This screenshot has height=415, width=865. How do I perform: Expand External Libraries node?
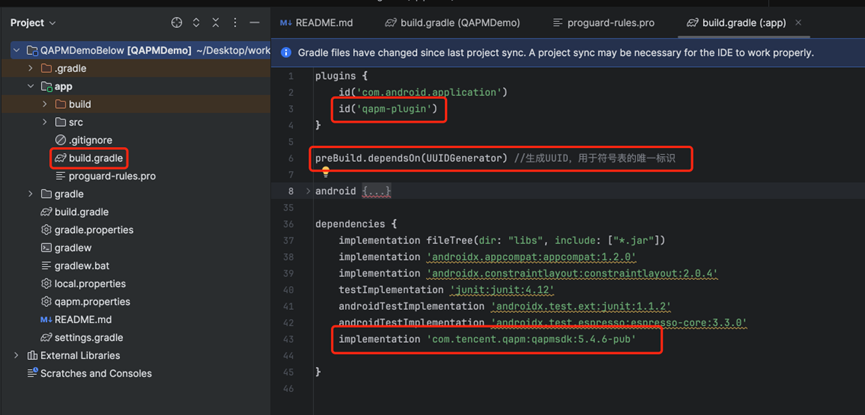point(17,356)
